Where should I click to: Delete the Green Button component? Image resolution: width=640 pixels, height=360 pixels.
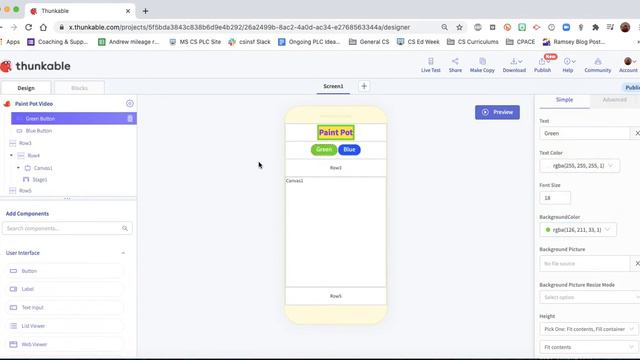click(x=130, y=118)
